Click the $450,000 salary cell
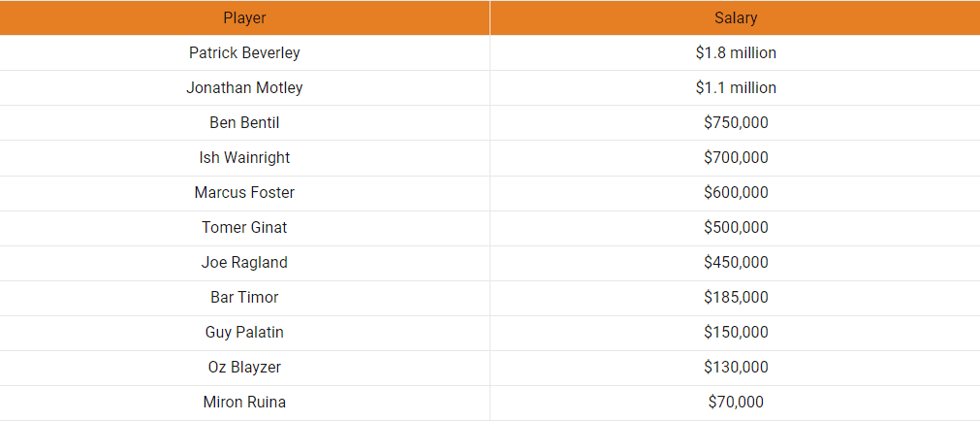 pos(736,262)
